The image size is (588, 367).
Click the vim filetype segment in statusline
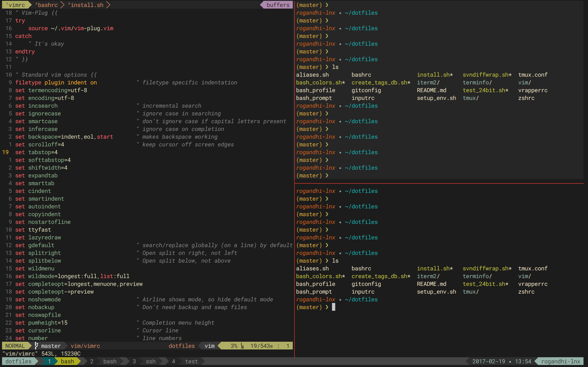point(209,346)
